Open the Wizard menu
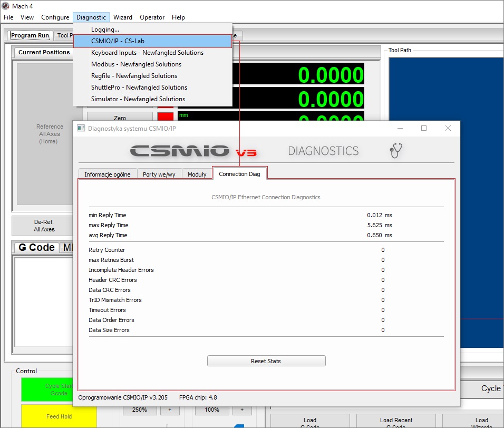This screenshot has height=428, width=504. [x=123, y=17]
